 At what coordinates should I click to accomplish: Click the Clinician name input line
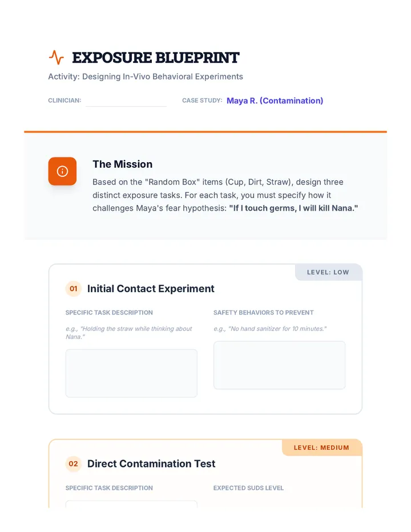coord(126,101)
